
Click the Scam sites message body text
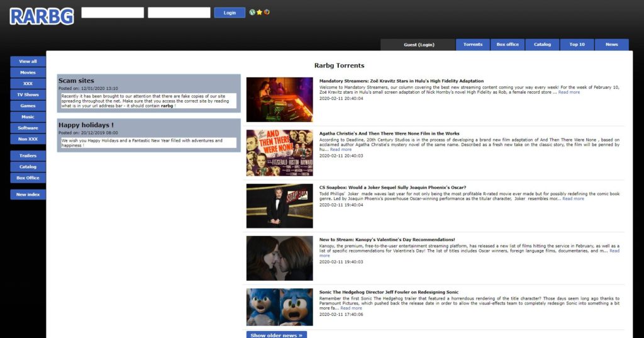[148, 101]
